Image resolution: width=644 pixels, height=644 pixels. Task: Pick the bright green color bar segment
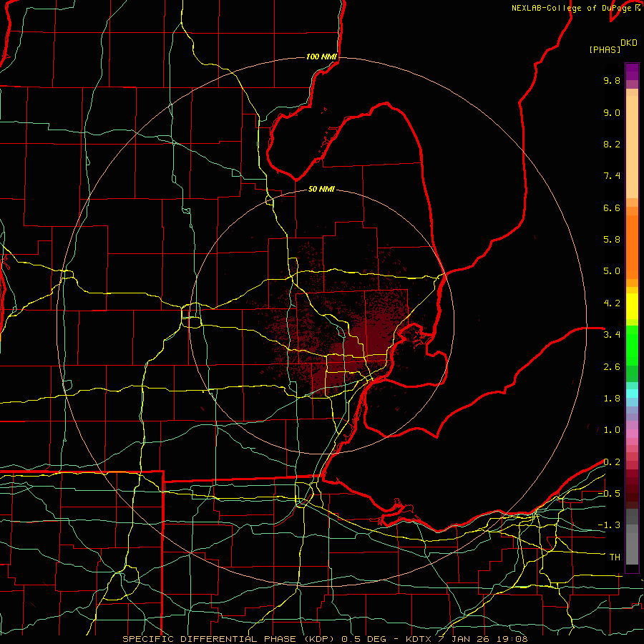pos(632,346)
